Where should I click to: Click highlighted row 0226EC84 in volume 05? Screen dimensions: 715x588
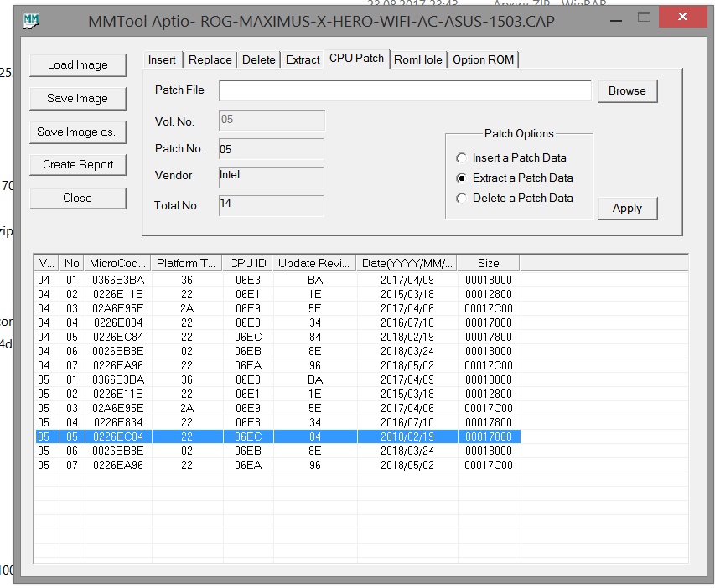point(277,436)
